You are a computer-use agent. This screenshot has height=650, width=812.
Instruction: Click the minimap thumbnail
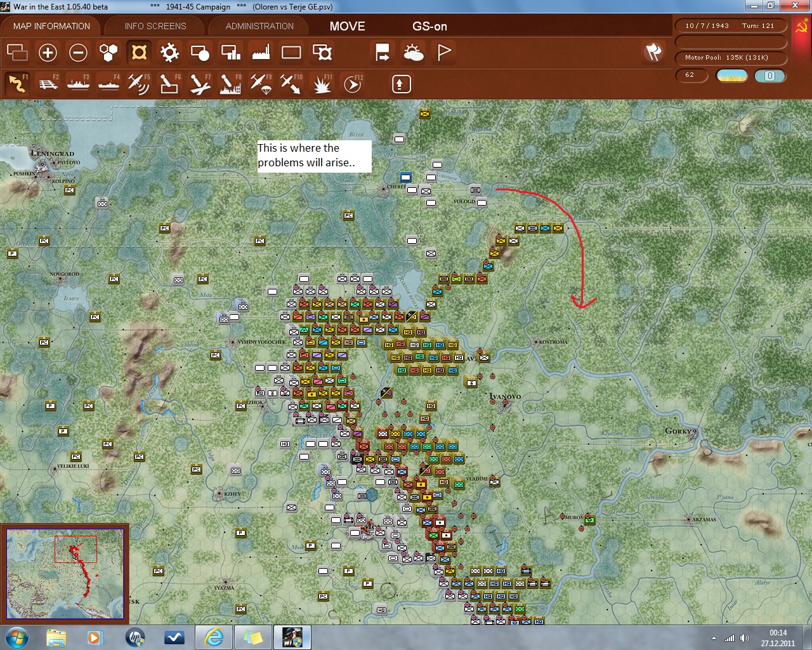click(x=65, y=573)
